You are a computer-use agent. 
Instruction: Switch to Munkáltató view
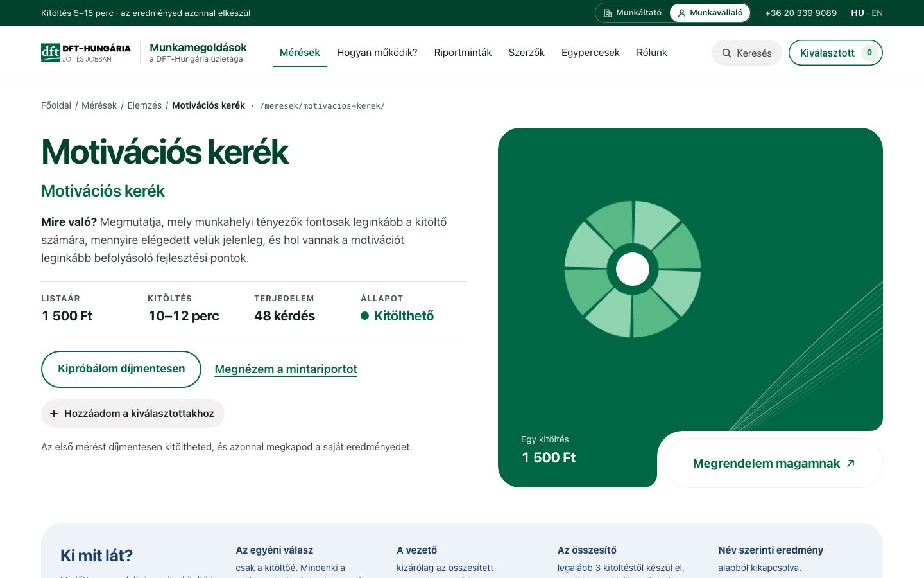tap(633, 13)
